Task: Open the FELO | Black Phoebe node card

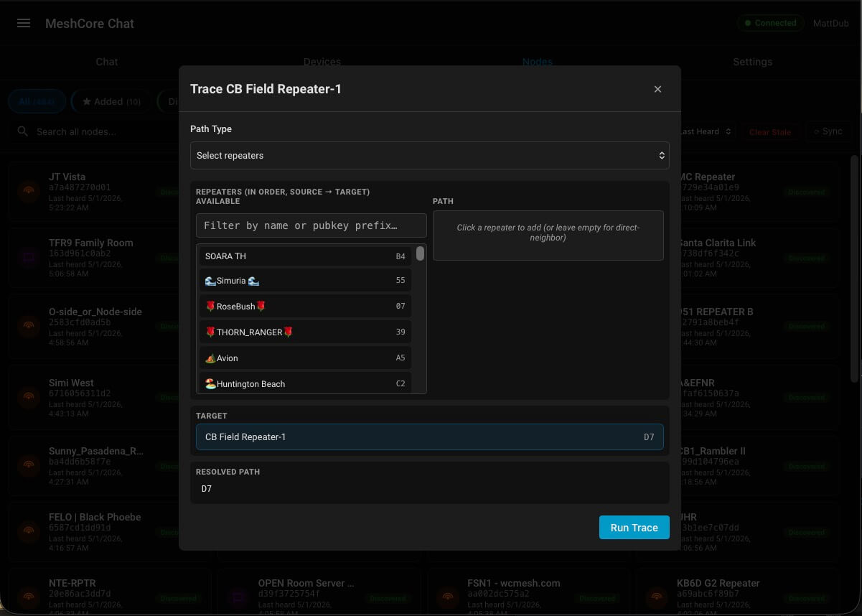Action: point(95,531)
